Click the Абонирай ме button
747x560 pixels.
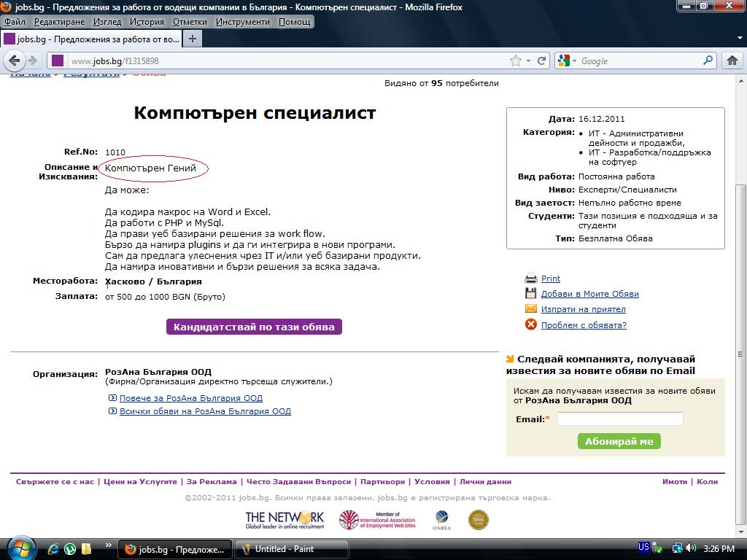point(619,441)
